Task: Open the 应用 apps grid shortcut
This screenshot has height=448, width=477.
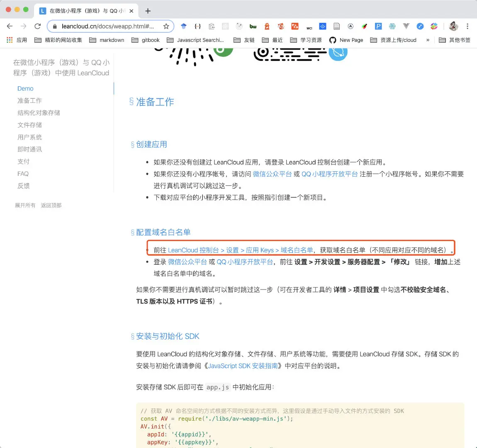Action: [x=17, y=40]
